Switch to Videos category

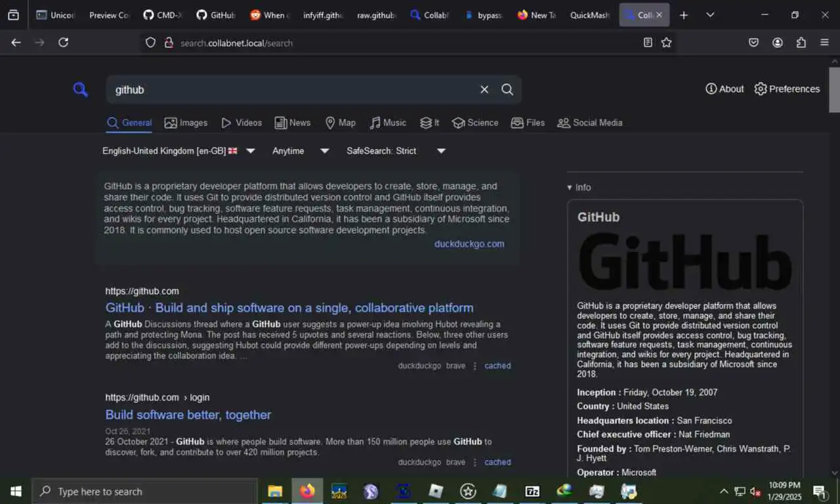pyautogui.click(x=241, y=123)
